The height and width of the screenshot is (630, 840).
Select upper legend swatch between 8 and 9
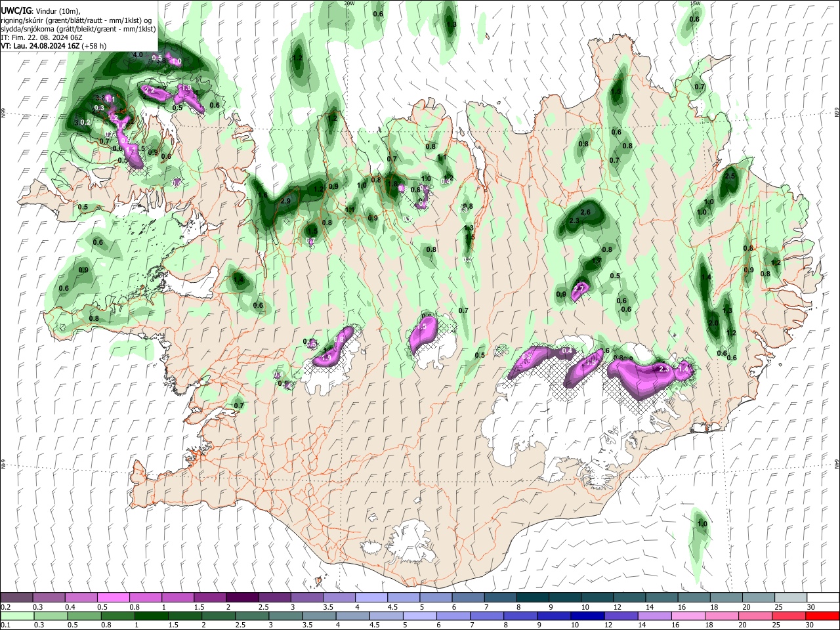(x=532, y=598)
